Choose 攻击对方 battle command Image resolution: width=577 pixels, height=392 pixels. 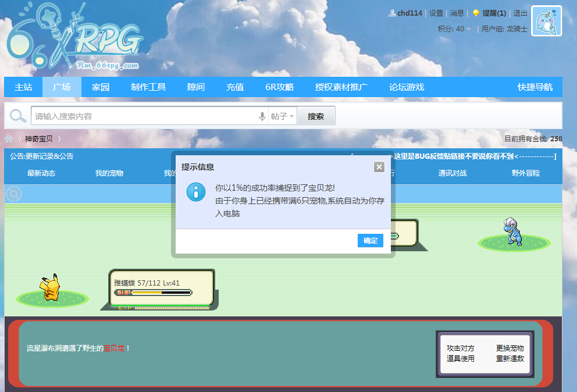point(460,348)
